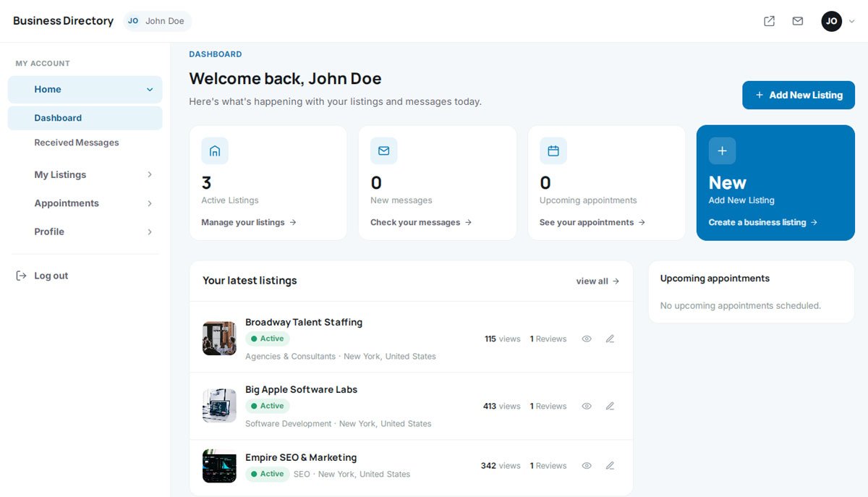This screenshot has height=497, width=868.
Task: Open the Empire SEO & Marketing title
Action: 301,457
